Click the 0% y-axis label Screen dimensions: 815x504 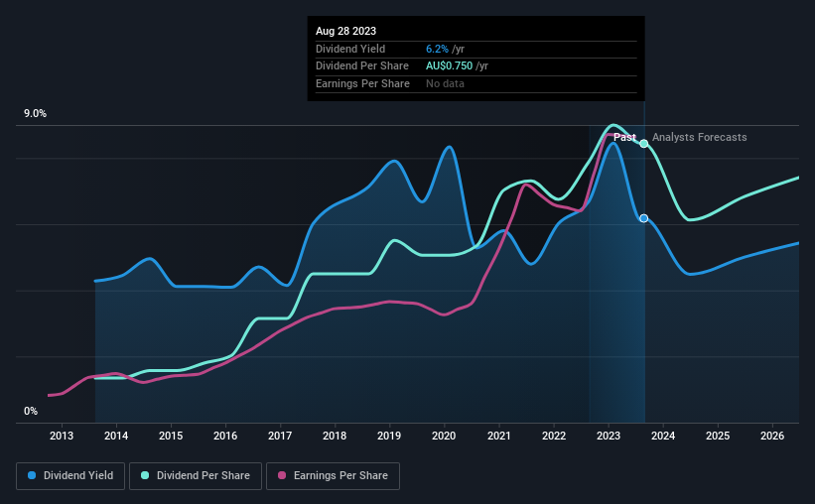[x=31, y=411]
